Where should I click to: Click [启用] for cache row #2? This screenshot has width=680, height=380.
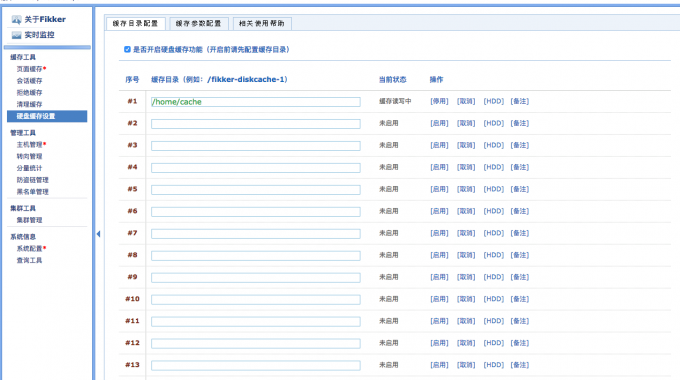(x=439, y=123)
